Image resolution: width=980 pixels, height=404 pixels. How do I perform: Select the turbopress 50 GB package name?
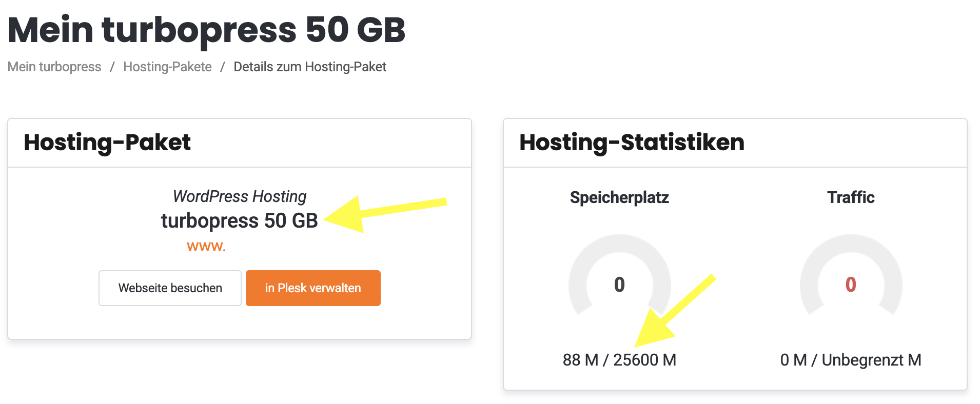pyautogui.click(x=239, y=220)
